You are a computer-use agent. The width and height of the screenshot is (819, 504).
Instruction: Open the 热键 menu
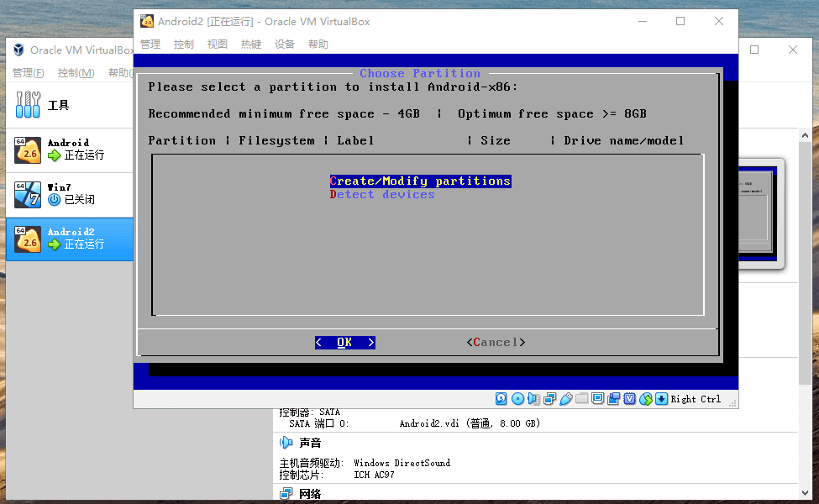click(x=251, y=45)
